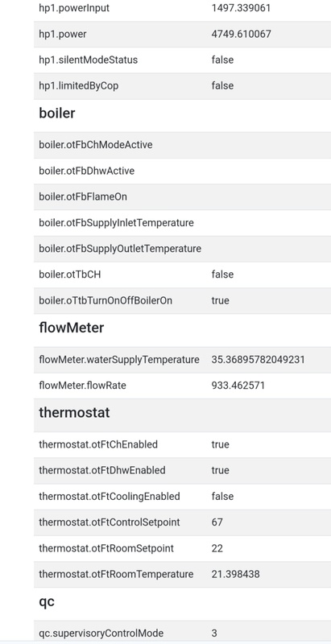Click the hp1.powerInput value 1497.339061
Viewport: 331px width, 644px height.
(241, 8)
